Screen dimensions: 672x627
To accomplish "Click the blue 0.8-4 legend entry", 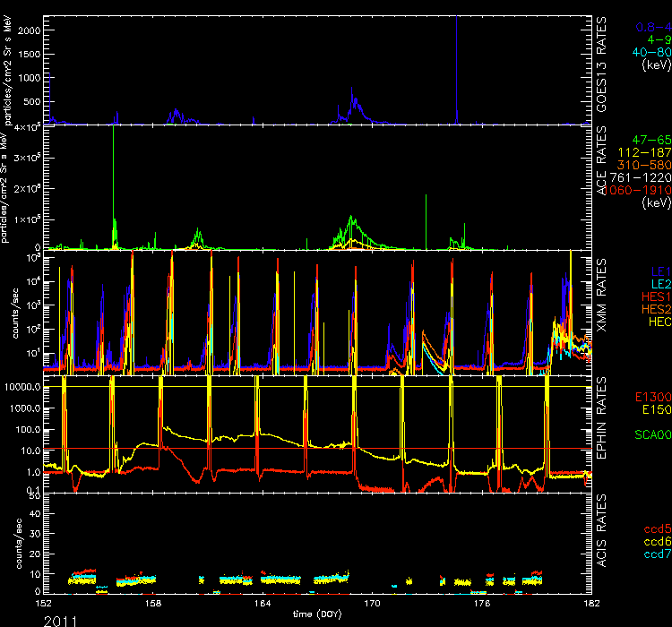I will [650, 28].
